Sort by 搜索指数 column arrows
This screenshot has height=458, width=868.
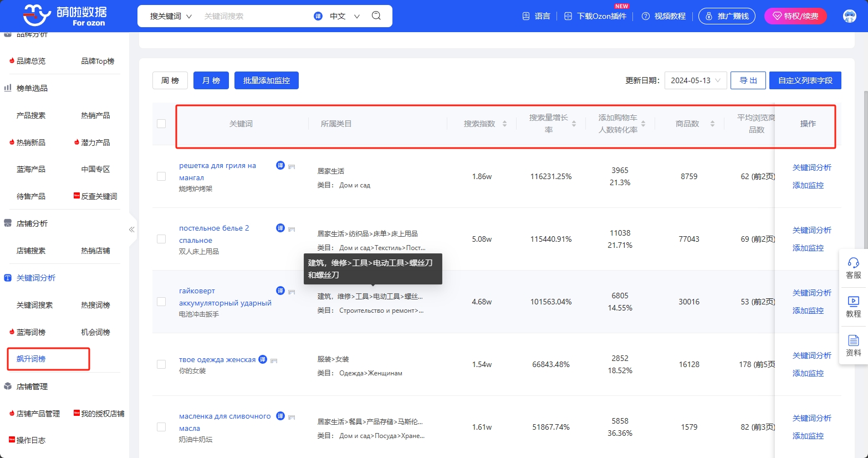point(504,124)
